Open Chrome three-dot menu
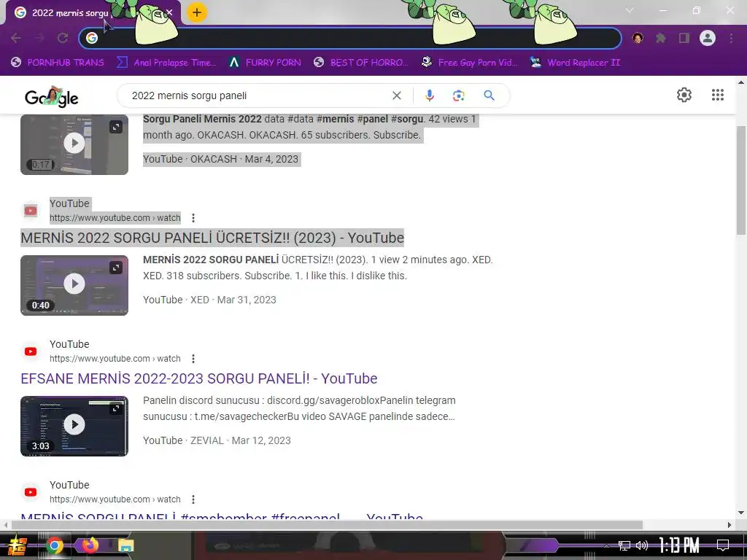Image resolution: width=747 pixels, height=560 pixels. tap(731, 38)
